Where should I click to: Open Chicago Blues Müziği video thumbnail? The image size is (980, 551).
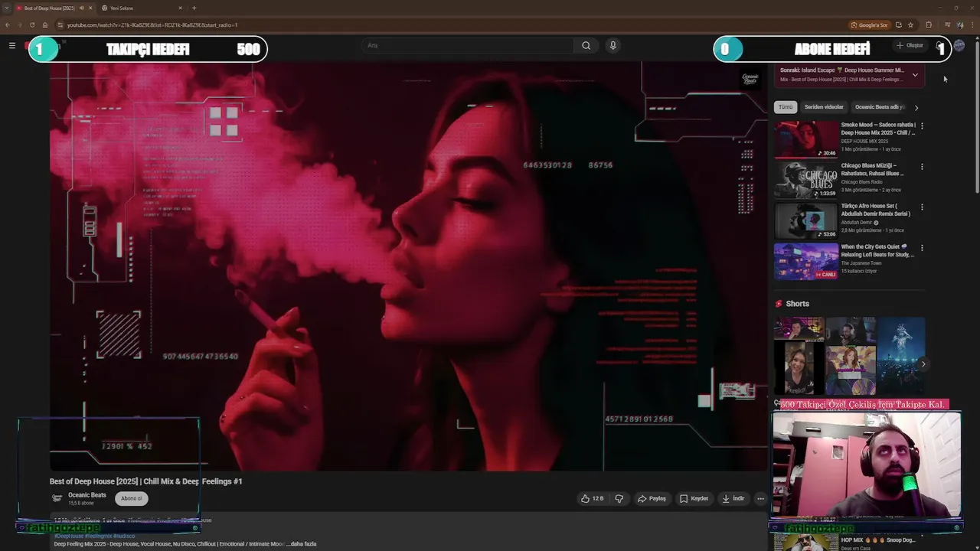(x=806, y=180)
